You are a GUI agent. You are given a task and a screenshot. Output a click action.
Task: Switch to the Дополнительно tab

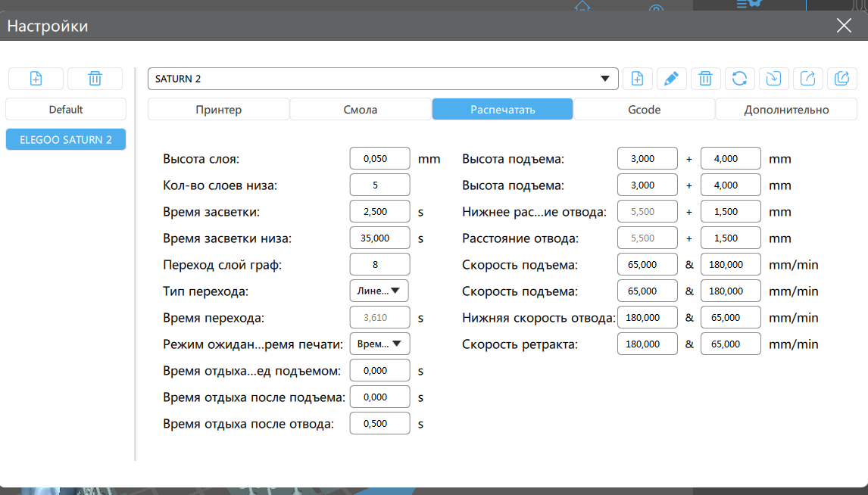pyautogui.click(x=786, y=110)
